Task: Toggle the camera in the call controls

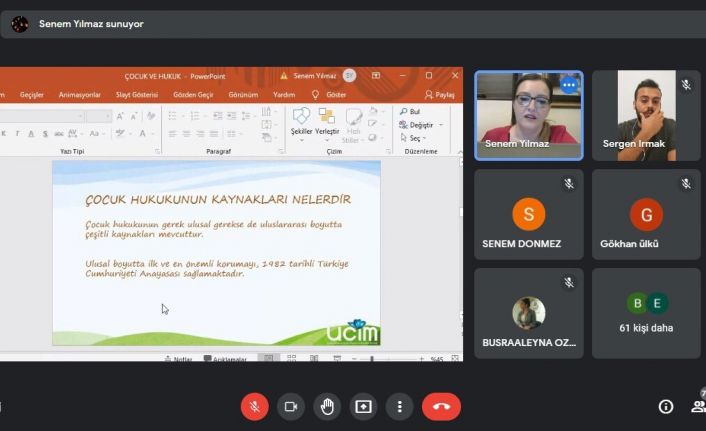Action: [291, 406]
